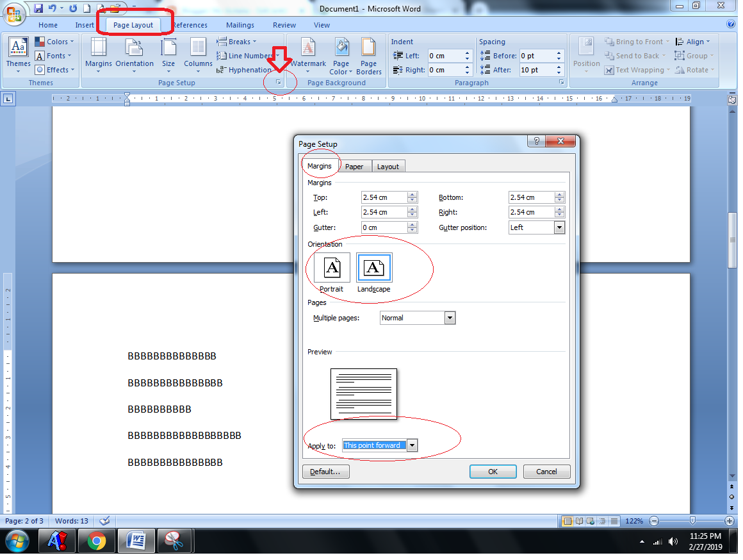Expand Apply to dropdown
The image size is (743, 560).
pos(412,445)
